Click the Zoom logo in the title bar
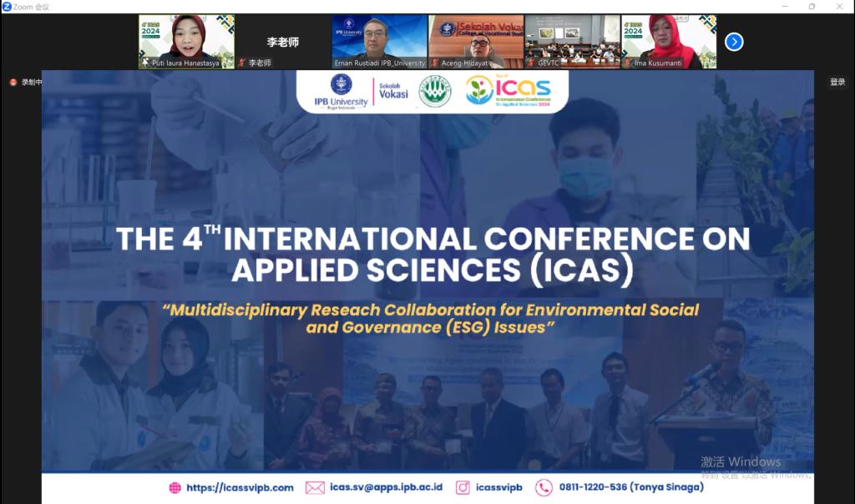The height and width of the screenshot is (504, 855). (x=7, y=7)
